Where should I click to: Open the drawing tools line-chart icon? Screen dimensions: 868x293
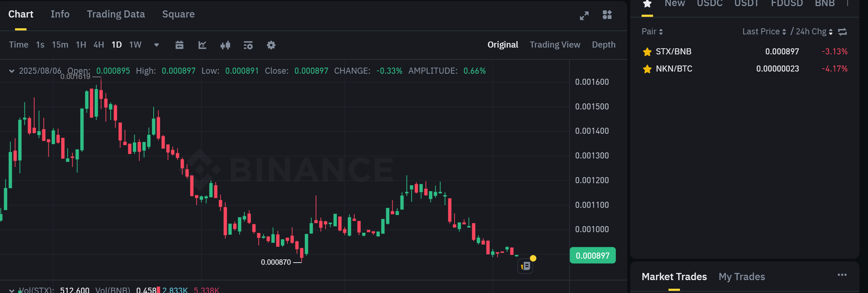202,45
